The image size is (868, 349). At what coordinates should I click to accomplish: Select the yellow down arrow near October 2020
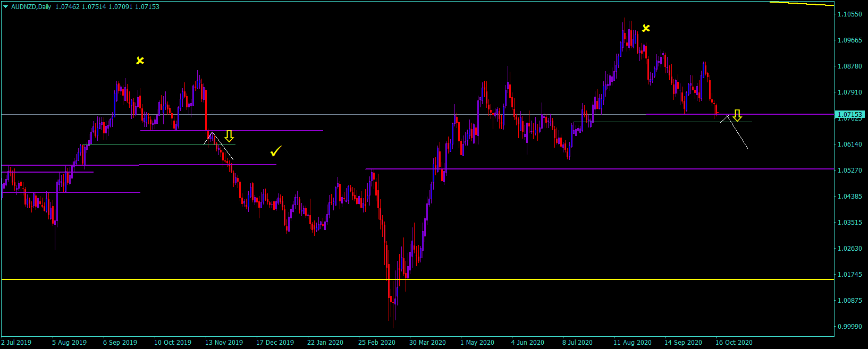737,115
